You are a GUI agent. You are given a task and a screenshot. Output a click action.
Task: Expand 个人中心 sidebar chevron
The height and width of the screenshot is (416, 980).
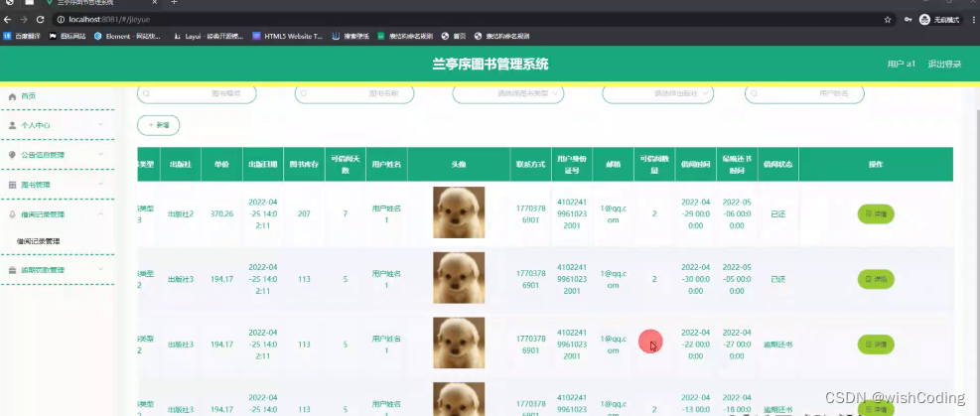(x=100, y=125)
